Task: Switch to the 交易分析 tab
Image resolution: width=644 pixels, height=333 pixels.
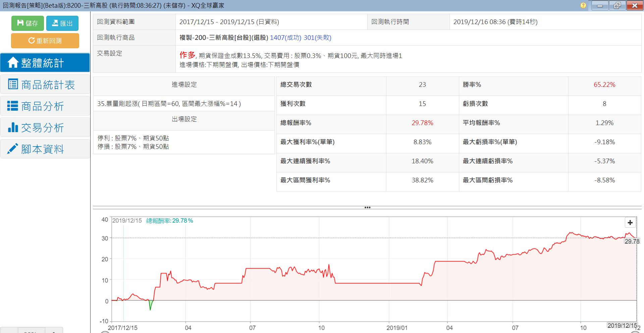Action: [43, 128]
